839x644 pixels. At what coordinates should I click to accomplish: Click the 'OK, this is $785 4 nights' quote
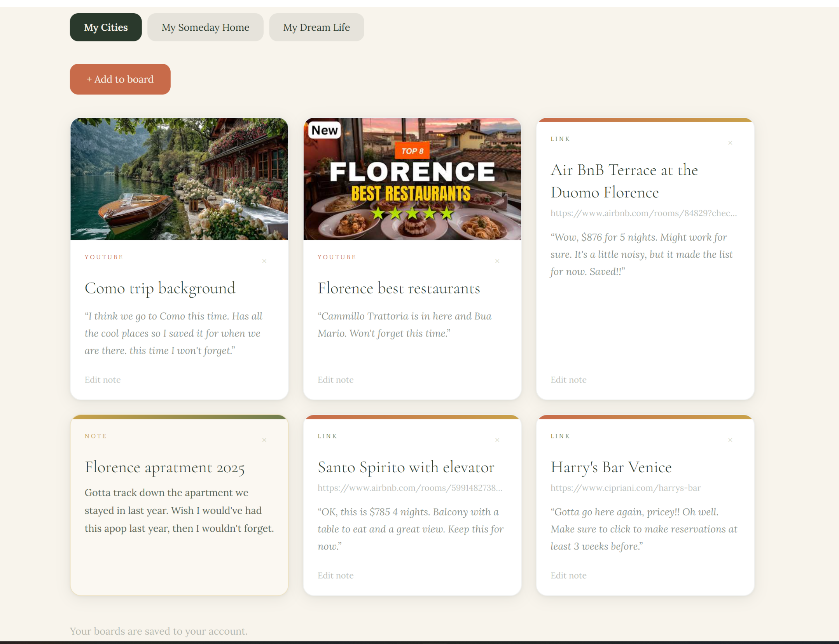(411, 529)
